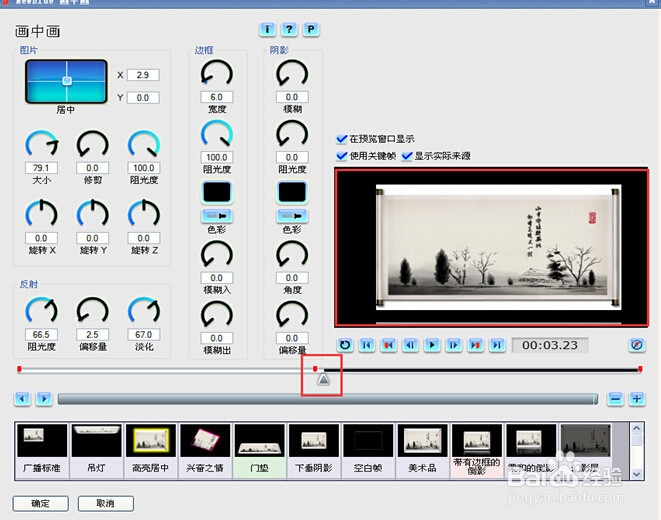Click the 修剪 crop knob
This screenshot has width=661, height=520.
click(x=92, y=145)
